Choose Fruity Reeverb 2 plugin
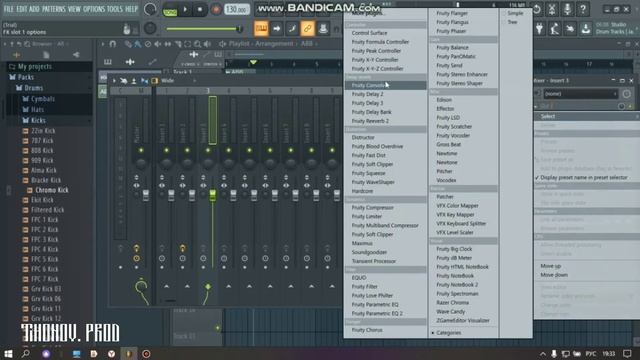This screenshot has height=360, width=640. pyautogui.click(x=370, y=121)
